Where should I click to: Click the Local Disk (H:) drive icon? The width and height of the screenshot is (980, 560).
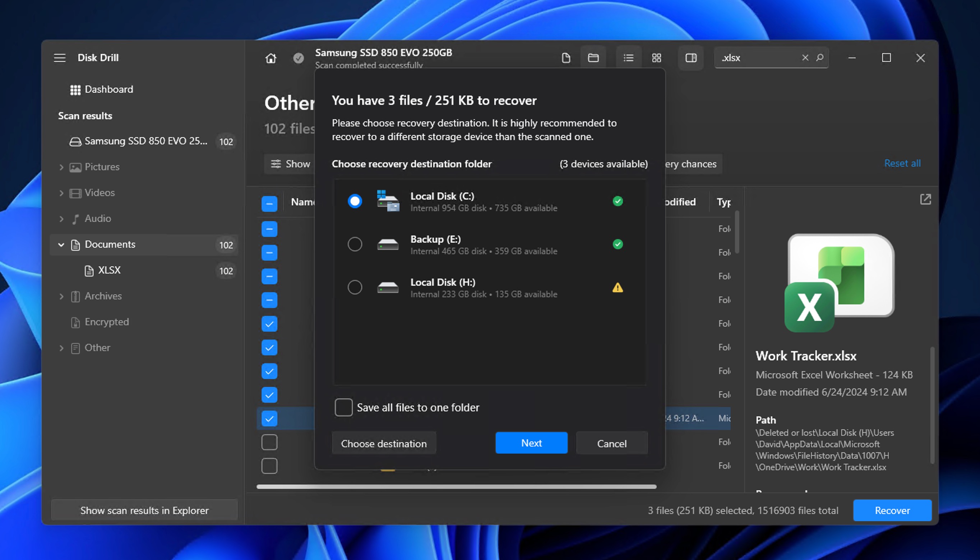pos(388,287)
